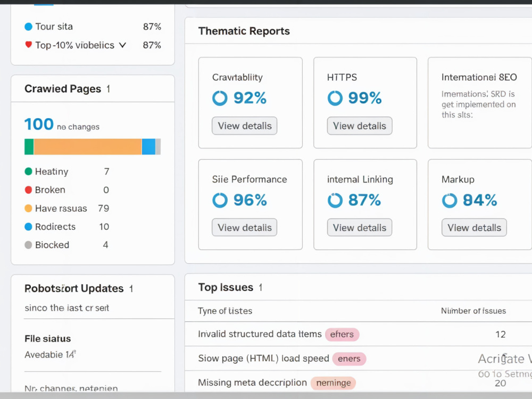Open View details under HTTPS card
The image size is (532, 399).
[x=359, y=126]
